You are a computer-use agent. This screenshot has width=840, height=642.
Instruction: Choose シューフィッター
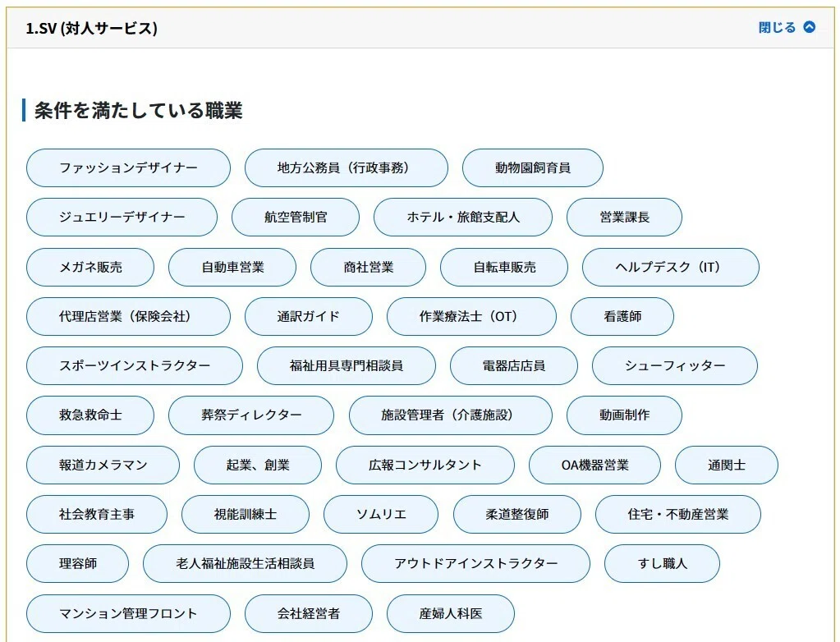pyautogui.click(x=675, y=365)
